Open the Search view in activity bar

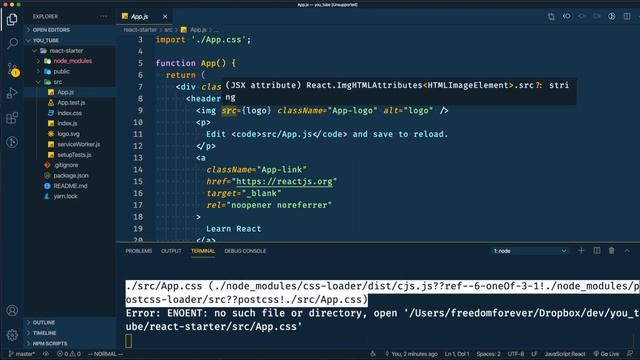coord(12,43)
